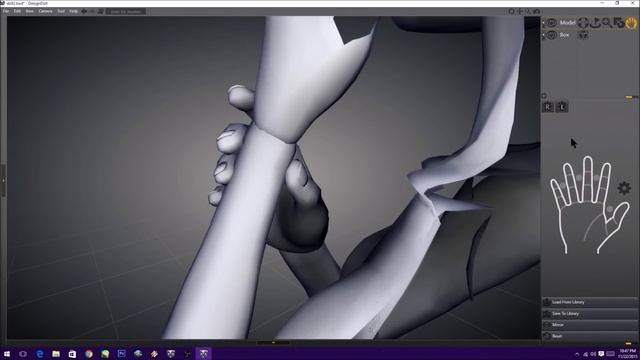Open Chrome from the taskbar

89,354
